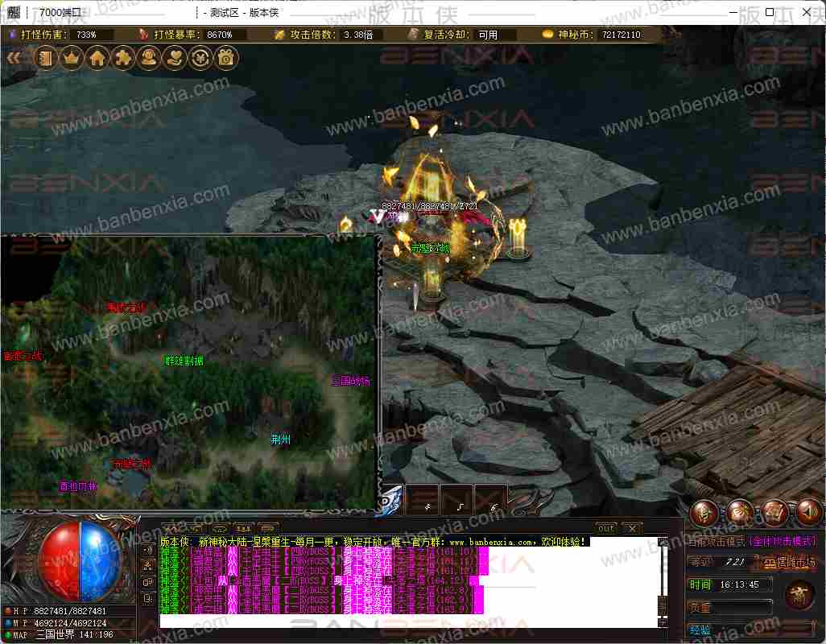Viewport: 826px width, 644px height.
Task: Select the first empty hotbar slot
Action: pos(423,500)
